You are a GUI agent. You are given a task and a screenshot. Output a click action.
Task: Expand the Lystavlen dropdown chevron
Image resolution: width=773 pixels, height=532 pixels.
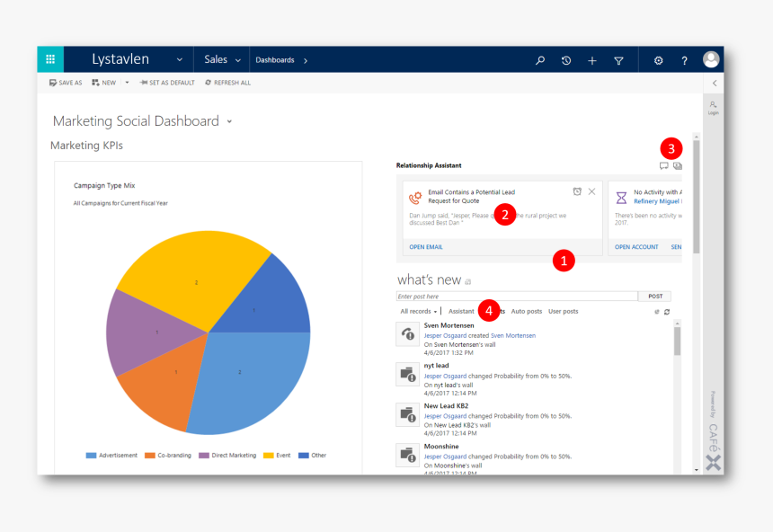coord(180,59)
